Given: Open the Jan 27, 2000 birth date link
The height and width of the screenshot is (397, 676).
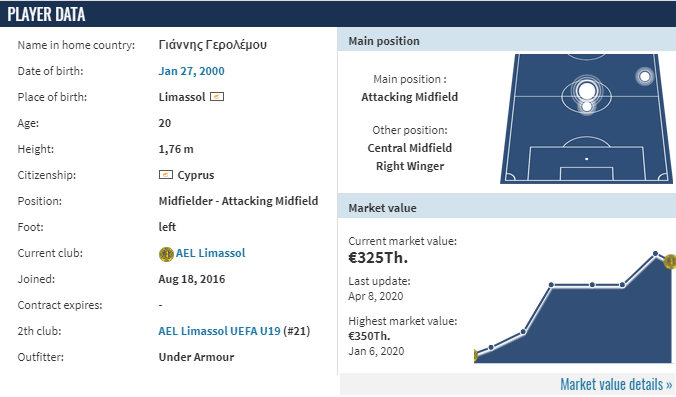Looking at the screenshot, I should [191, 71].
